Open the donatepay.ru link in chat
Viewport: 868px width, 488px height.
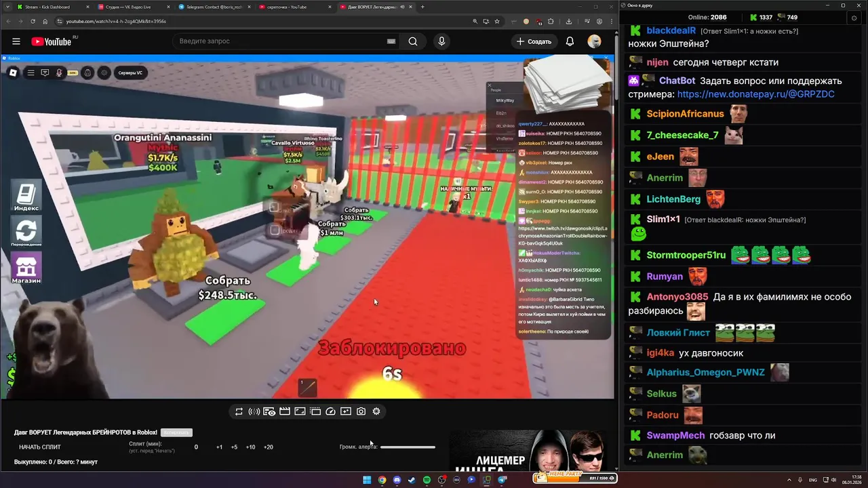(x=755, y=94)
